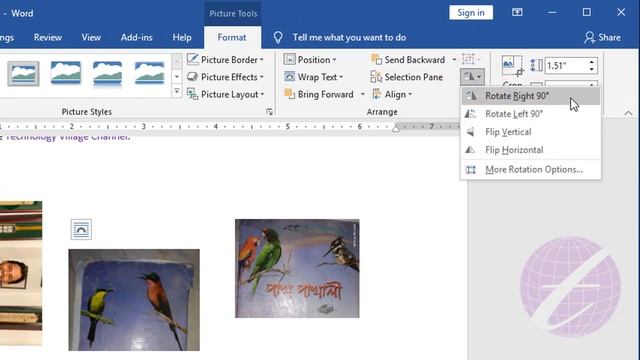Apply the fourth picture style thumbnail
The image size is (640, 360).
click(149, 73)
